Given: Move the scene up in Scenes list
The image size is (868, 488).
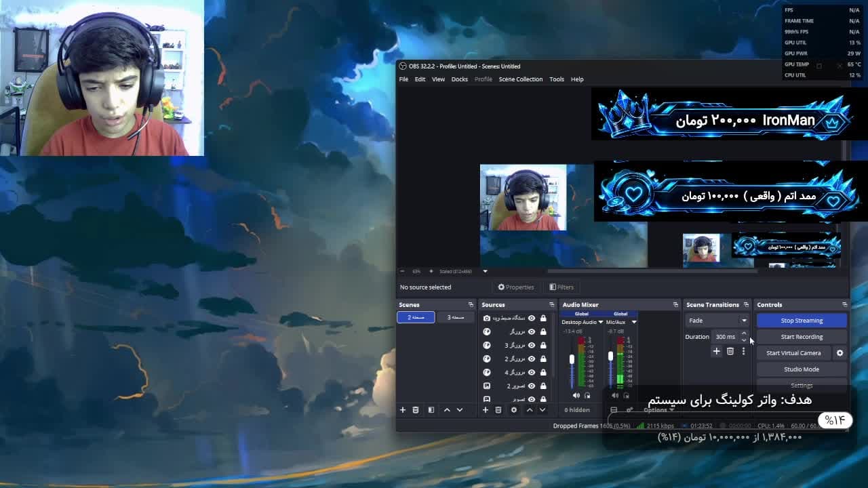Looking at the screenshot, I should [x=447, y=410].
